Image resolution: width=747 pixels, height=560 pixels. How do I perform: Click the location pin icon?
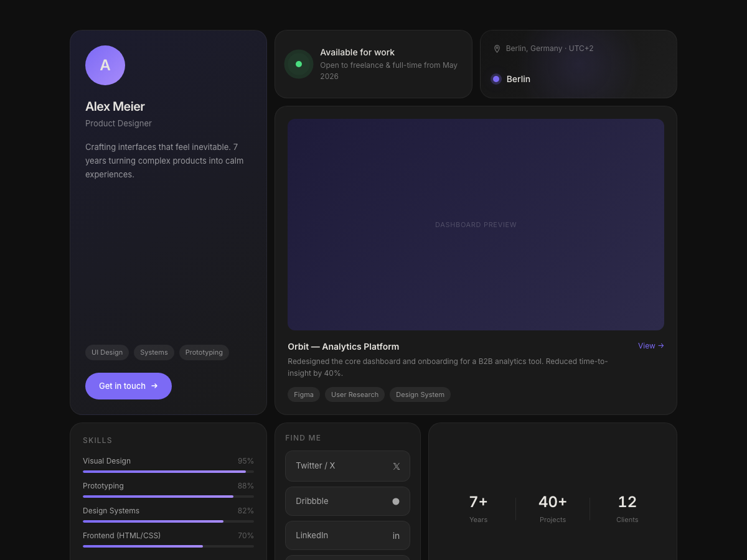pos(497,49)
